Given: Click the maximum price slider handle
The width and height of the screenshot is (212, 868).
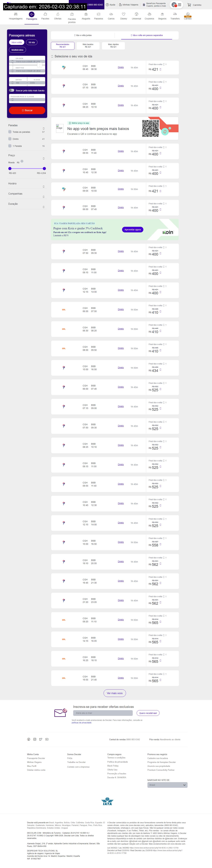Looking at the screenshot, I should tap(44, 168).
